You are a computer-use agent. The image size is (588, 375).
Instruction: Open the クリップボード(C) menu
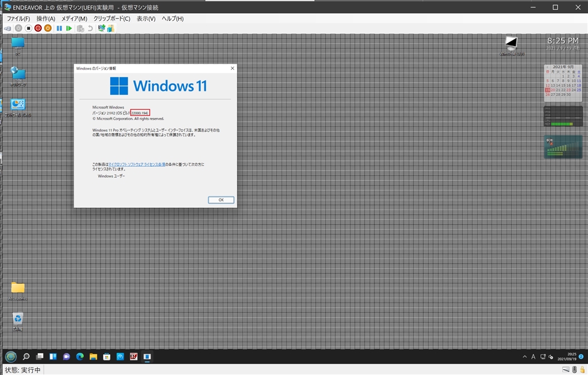click(112, 18)
